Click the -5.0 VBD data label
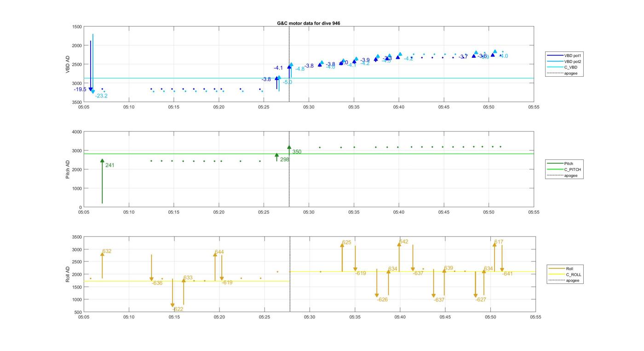The height and width of the screenshot is (351, 644). pyautogui.click(x=287, y=82)
